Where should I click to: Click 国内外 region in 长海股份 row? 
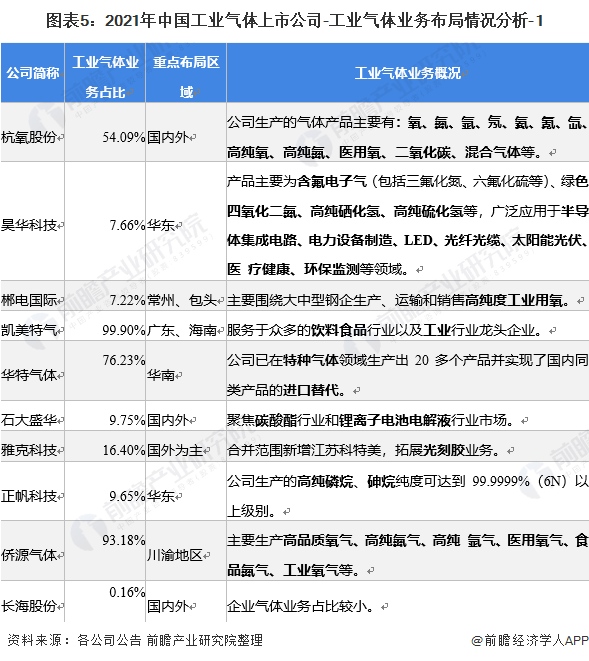tap(167, 606)
